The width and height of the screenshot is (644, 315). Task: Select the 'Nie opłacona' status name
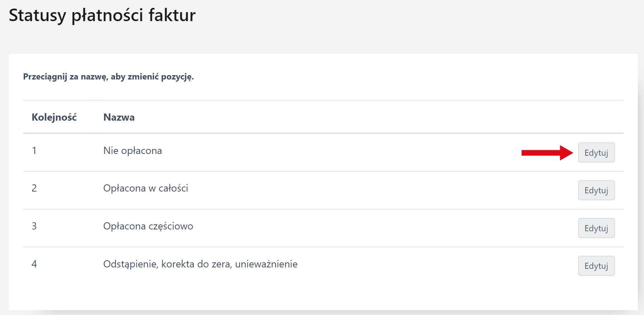tap(132, 151)
